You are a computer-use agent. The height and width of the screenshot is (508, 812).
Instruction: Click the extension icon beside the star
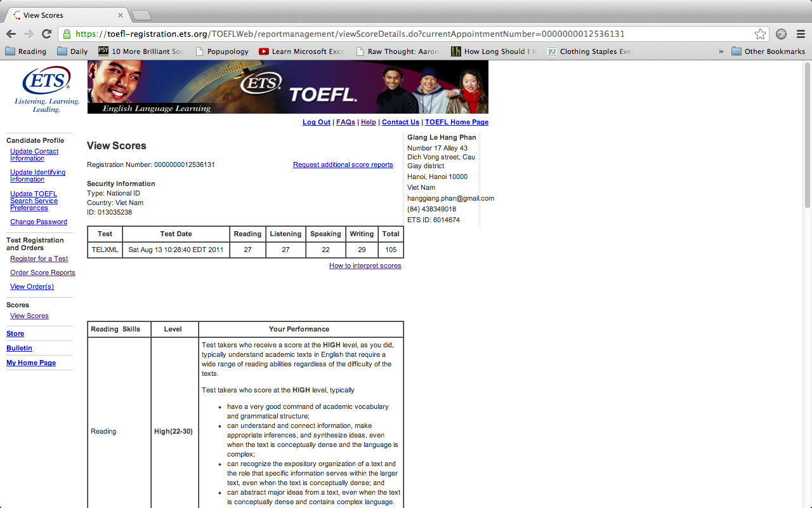click(x=781, y=34)
